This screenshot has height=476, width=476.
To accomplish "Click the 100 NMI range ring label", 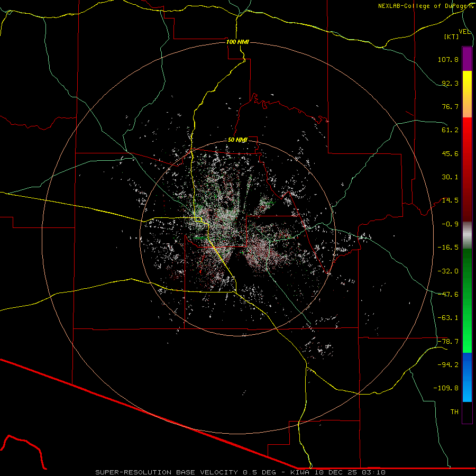I will [237, 42].
